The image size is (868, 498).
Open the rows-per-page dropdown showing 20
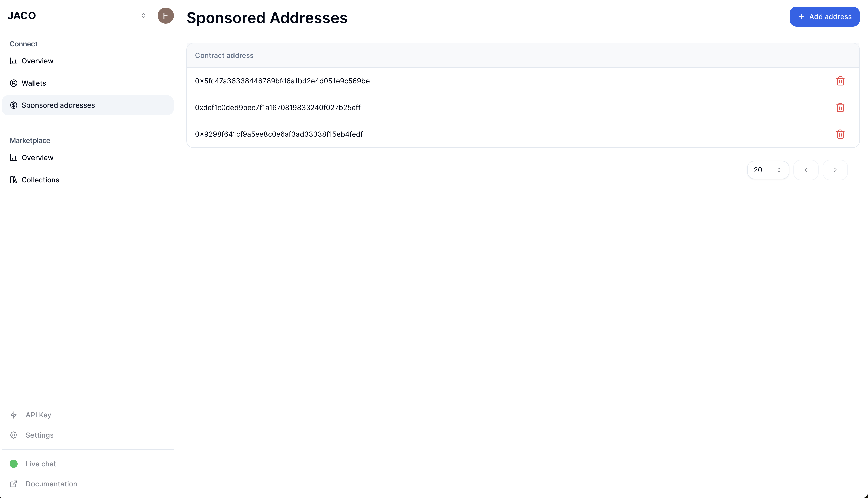click(x=768, y=170)
